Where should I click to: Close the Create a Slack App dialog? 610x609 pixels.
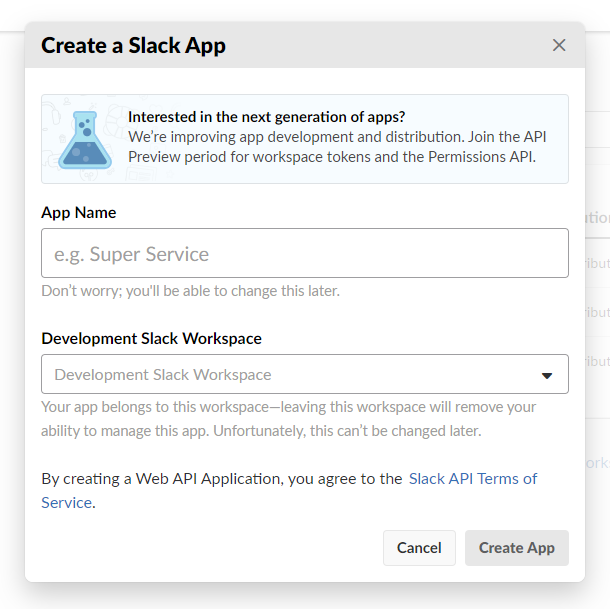[x=559, y=45]
